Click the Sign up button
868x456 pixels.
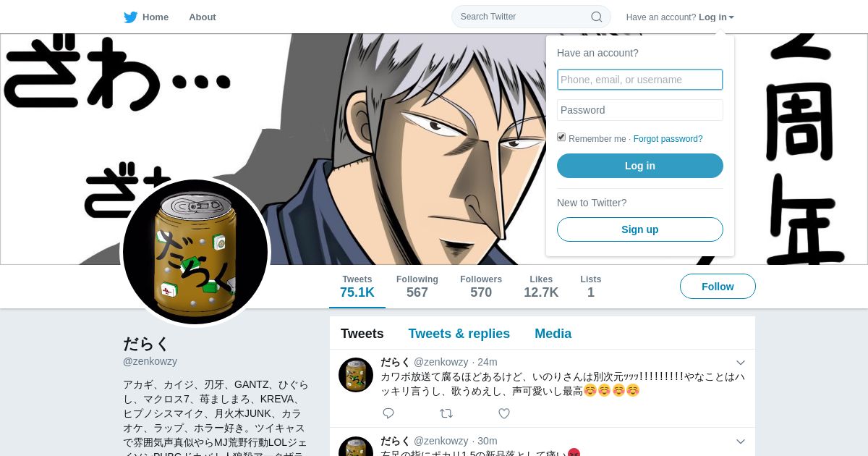point(640,229)
